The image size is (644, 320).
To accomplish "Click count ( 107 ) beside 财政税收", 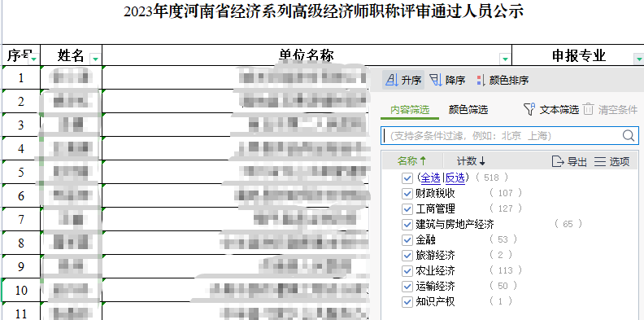I will click(505, 193).
